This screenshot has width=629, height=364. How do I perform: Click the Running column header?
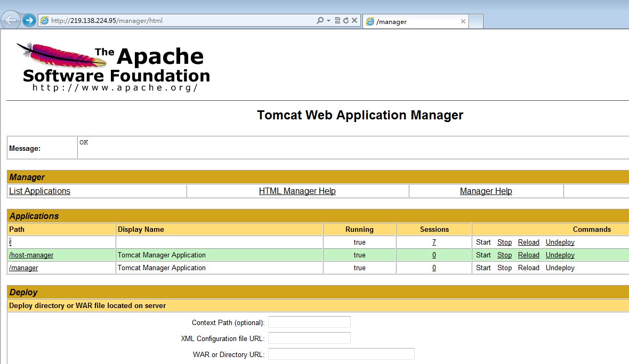(x=359, y=229)
